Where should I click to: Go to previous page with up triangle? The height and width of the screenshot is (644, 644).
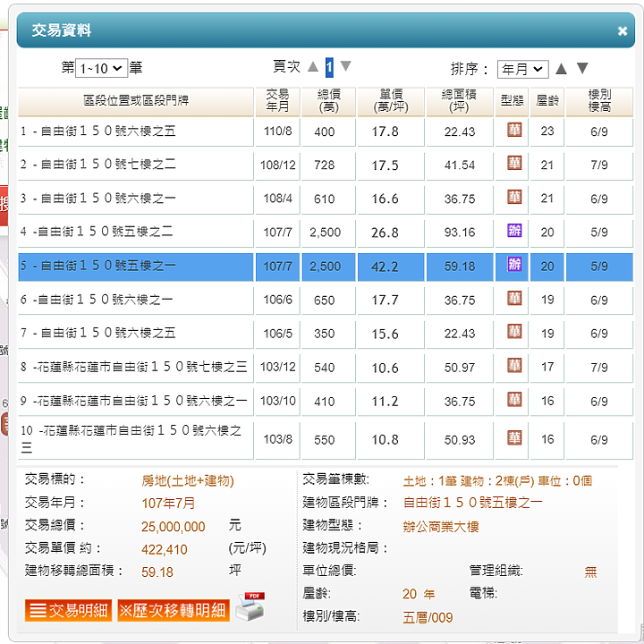coord(313,66)
